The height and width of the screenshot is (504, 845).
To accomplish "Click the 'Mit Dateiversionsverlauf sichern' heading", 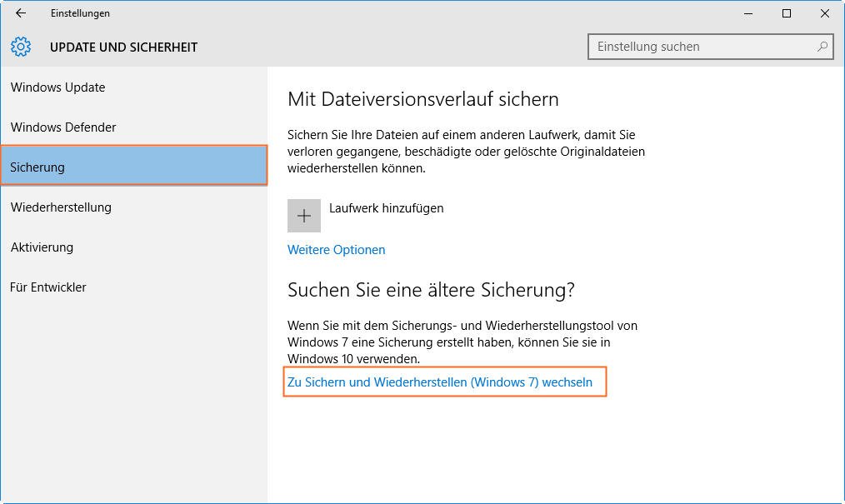I will coord(423,99).
